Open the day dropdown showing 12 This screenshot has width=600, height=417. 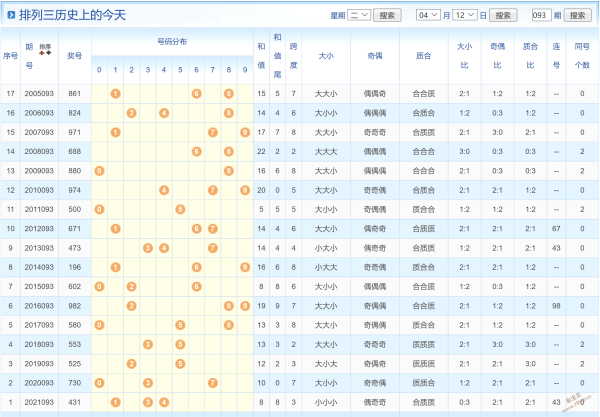point(465,15)
